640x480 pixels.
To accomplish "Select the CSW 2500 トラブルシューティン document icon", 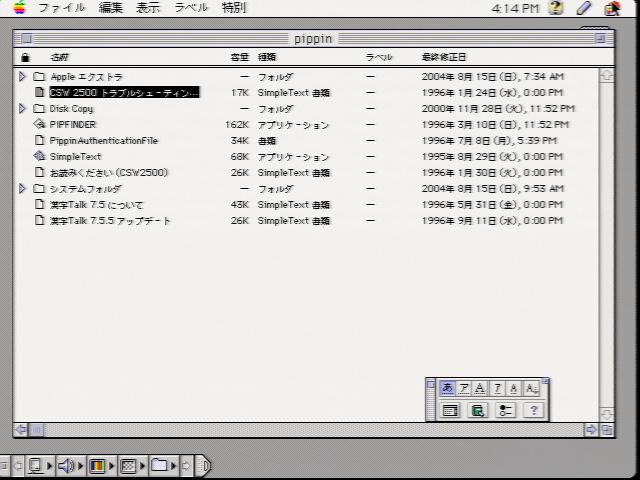I will tap(39, 92).
